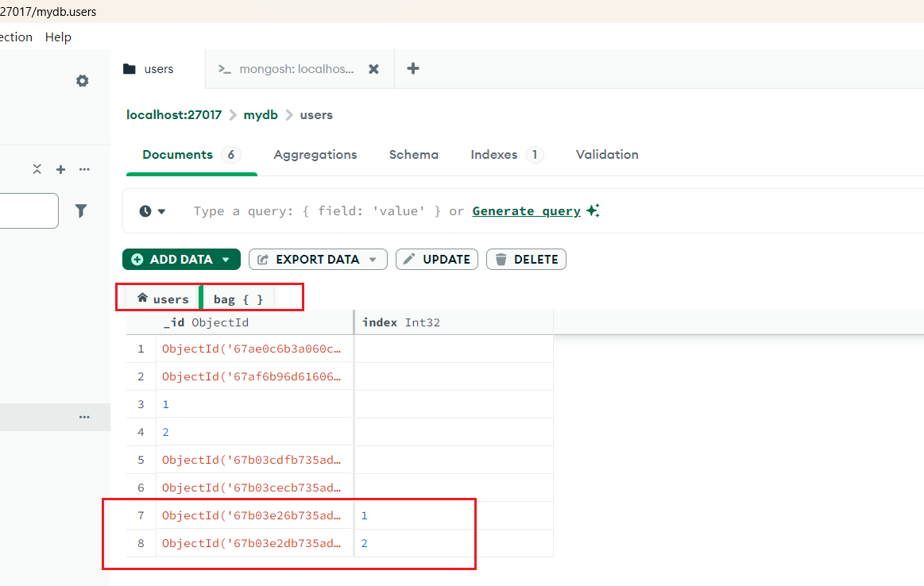Image resolution: width=924 pixels, height=586 pixels.
Task: Go back to users home breadcrumb
Action: point(163,299)
